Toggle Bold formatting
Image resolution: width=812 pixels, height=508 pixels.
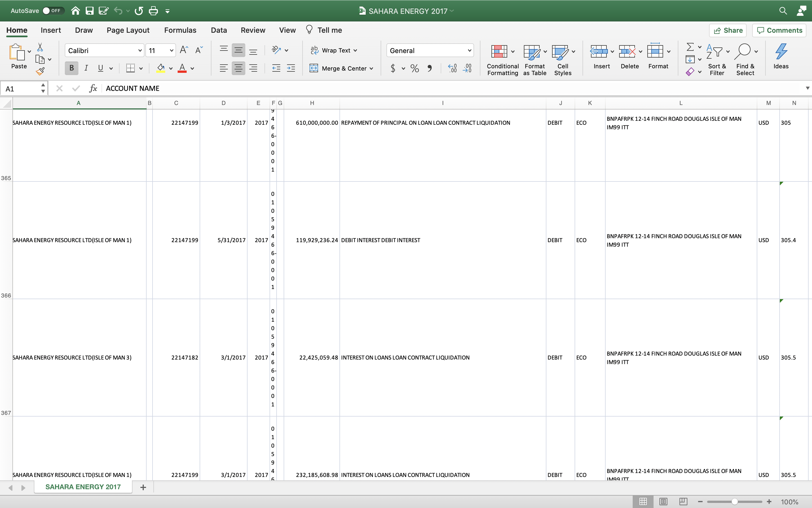[x=71, y=68]
